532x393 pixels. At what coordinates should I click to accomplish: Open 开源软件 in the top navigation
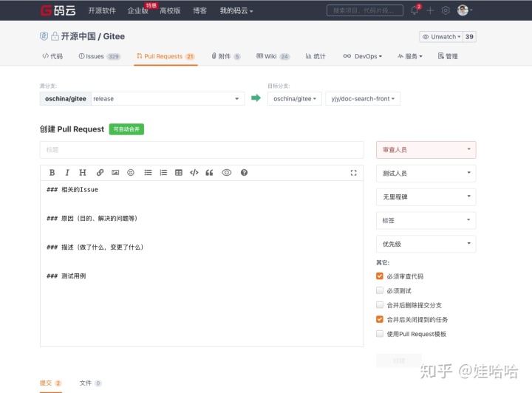coord(102,11)
